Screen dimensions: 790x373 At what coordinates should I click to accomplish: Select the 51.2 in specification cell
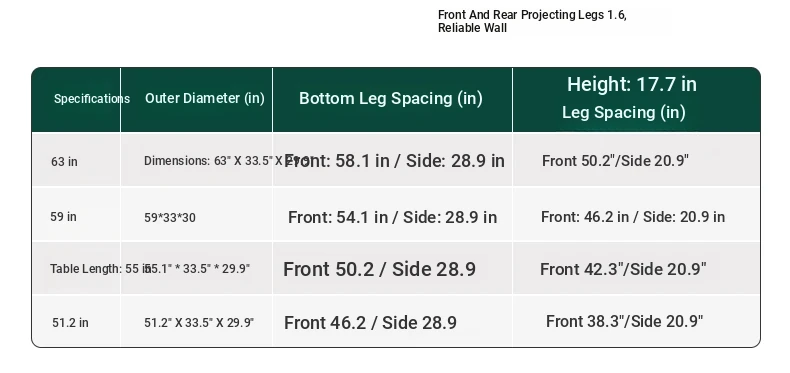coord(71,323)
